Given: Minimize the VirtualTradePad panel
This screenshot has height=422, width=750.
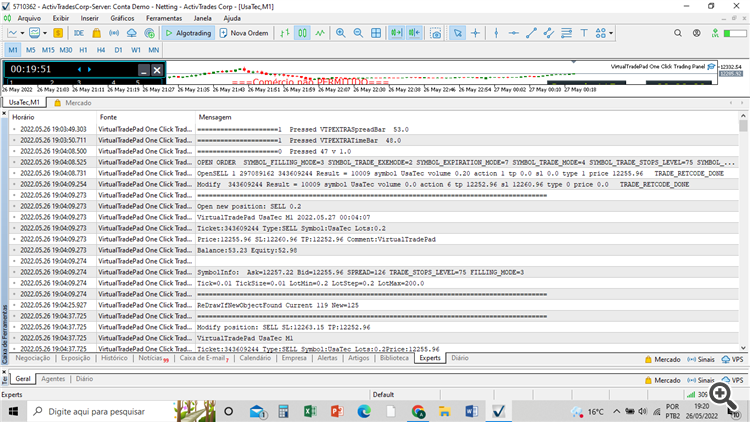Looking at the screenshot, I should [143, 70].
